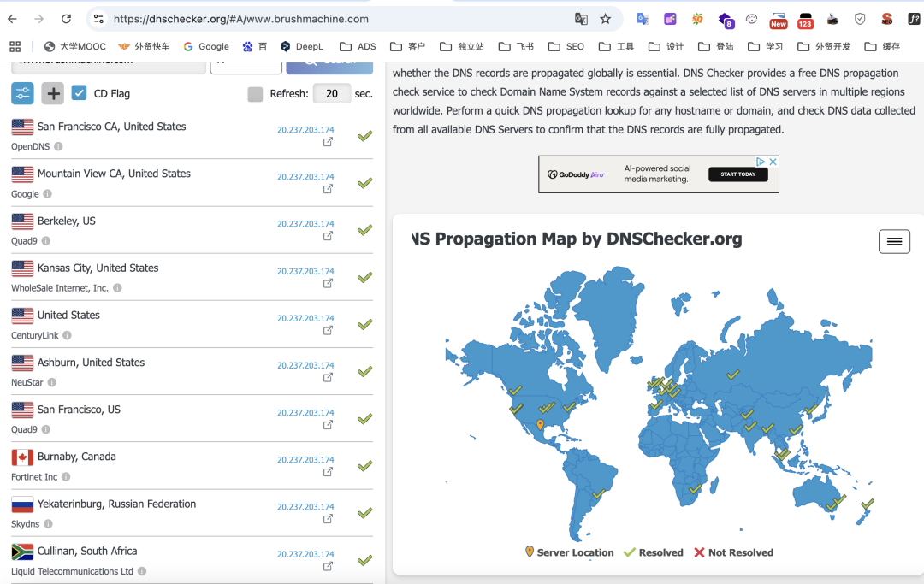Click the plus icon to add server
This screenshot has width=924, height=584.
click(x=52, y=93)
